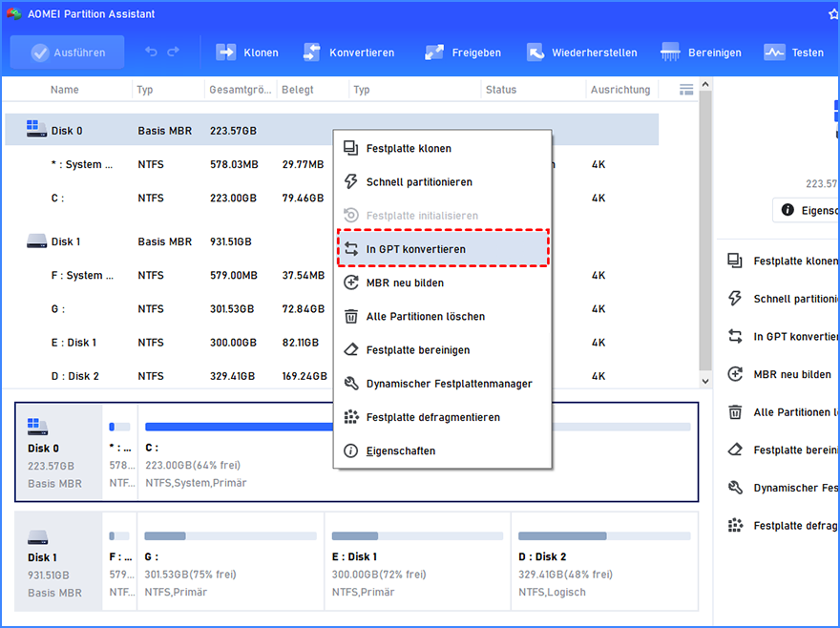This screenshot has width=840, height=628.
Task: Click Alle Partitionen löschen in right panel
Action: [784, 412]
